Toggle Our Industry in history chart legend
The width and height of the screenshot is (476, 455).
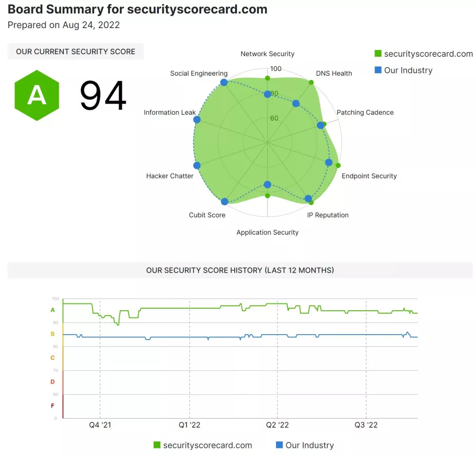click(x=305, y=445)
